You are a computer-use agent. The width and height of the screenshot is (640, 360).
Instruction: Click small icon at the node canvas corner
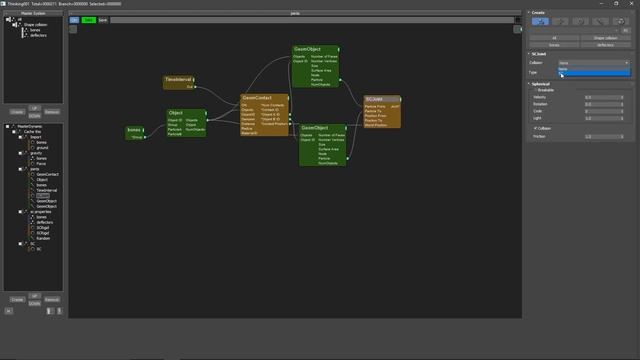click(518, 29)
